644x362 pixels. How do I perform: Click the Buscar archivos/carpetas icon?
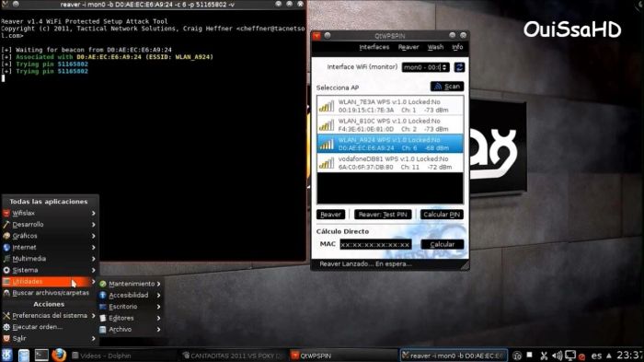pos(6,293)
